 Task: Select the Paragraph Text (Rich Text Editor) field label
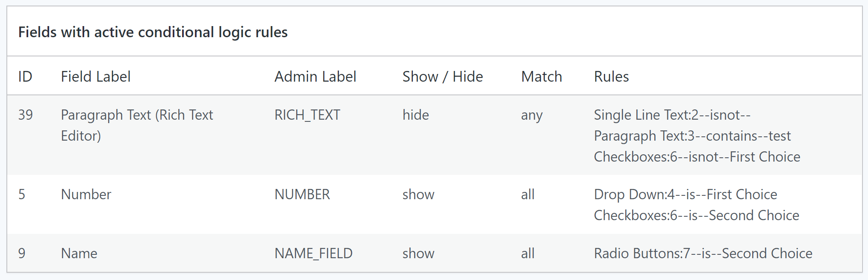click(x=137, y=125)
